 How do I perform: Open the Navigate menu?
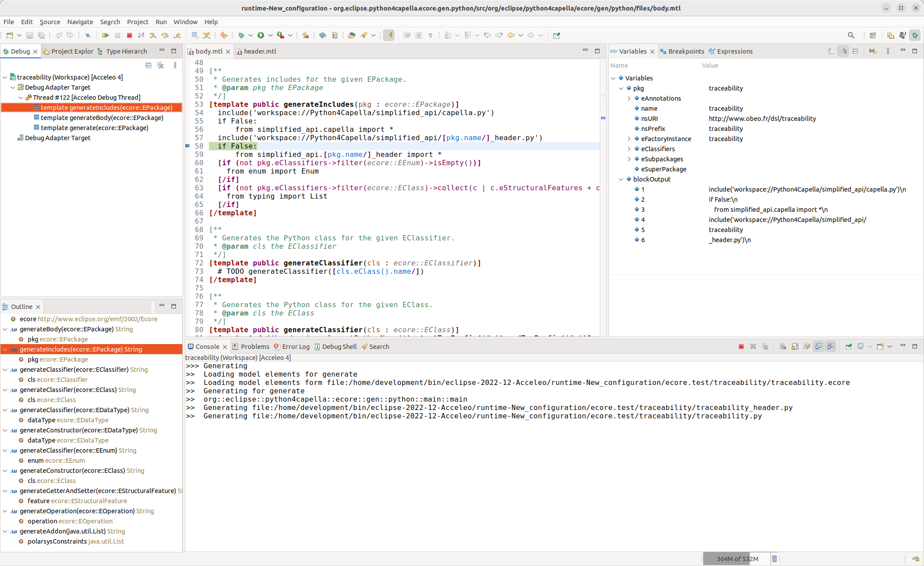coord(80,22)
